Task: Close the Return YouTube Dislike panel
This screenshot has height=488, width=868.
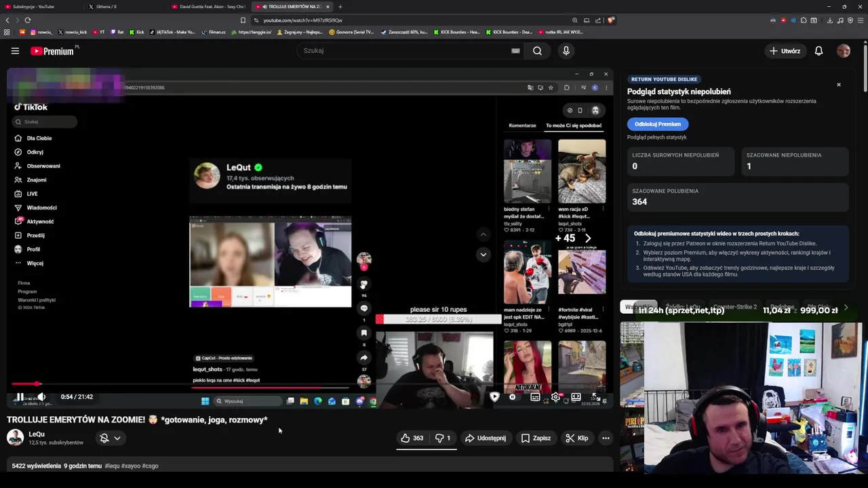Action: pos(838,85)
